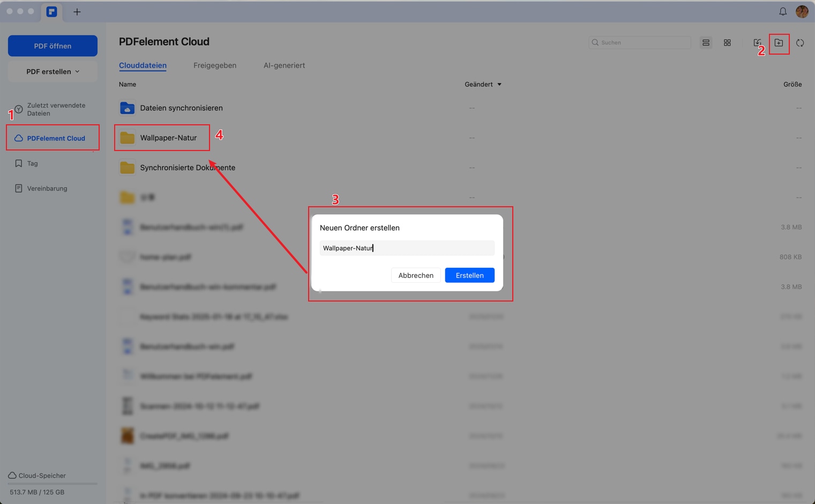This screenshot has height=504, width=815.
Task: Open the user profile avatar
Action: click(802, 11)
